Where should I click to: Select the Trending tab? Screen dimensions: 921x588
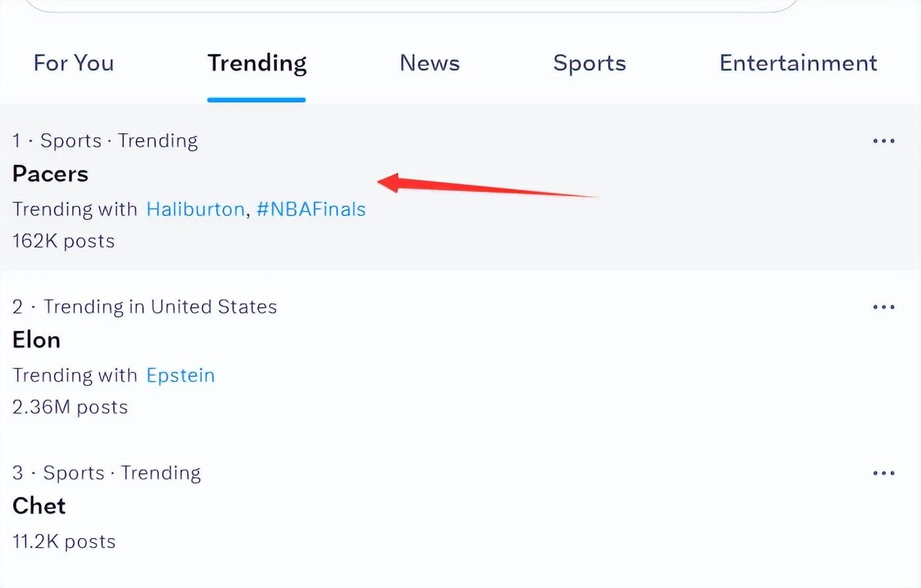click(257, 63)
